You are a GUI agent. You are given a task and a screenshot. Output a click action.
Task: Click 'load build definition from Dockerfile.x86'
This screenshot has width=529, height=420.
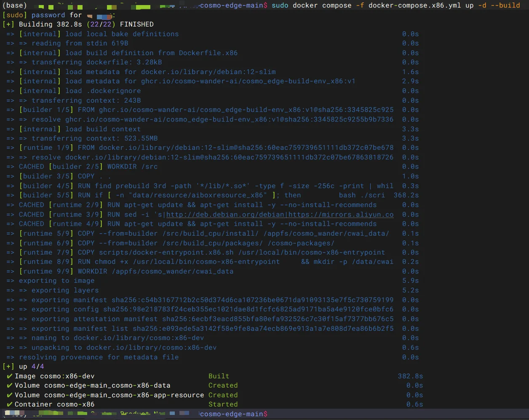point(152,53)
